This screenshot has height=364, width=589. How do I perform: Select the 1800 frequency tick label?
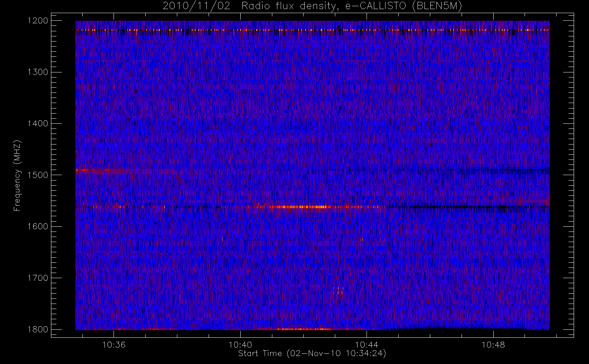point(38,329)
